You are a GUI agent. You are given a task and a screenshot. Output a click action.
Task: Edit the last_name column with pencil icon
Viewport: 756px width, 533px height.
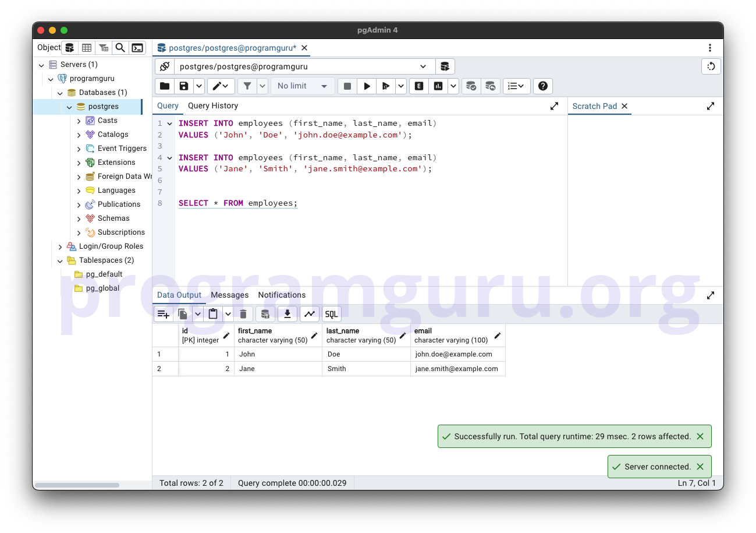coord(403,336)
